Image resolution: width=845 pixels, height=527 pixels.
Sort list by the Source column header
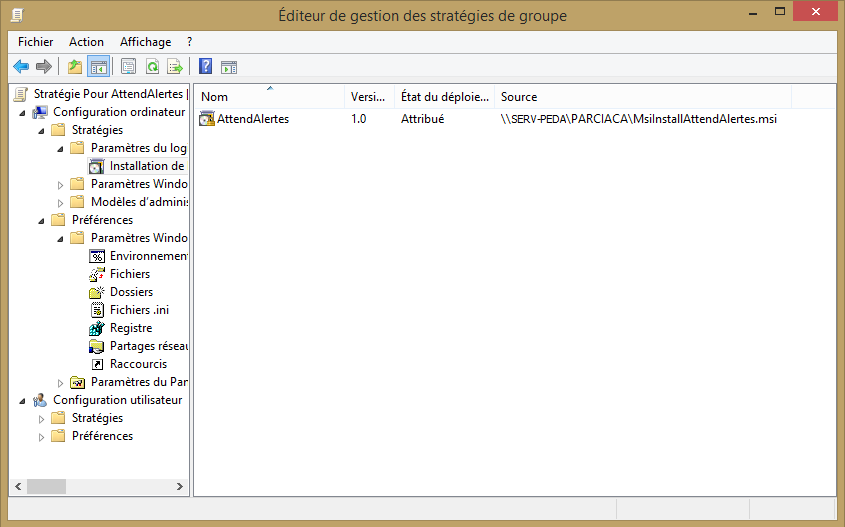point(640,97)
